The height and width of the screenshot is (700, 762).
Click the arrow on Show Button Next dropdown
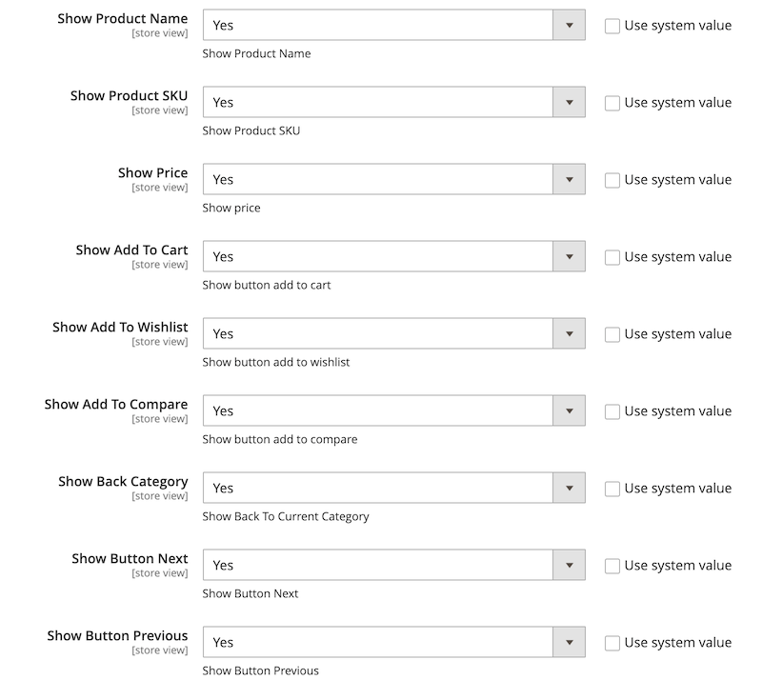tap(569, 566)
